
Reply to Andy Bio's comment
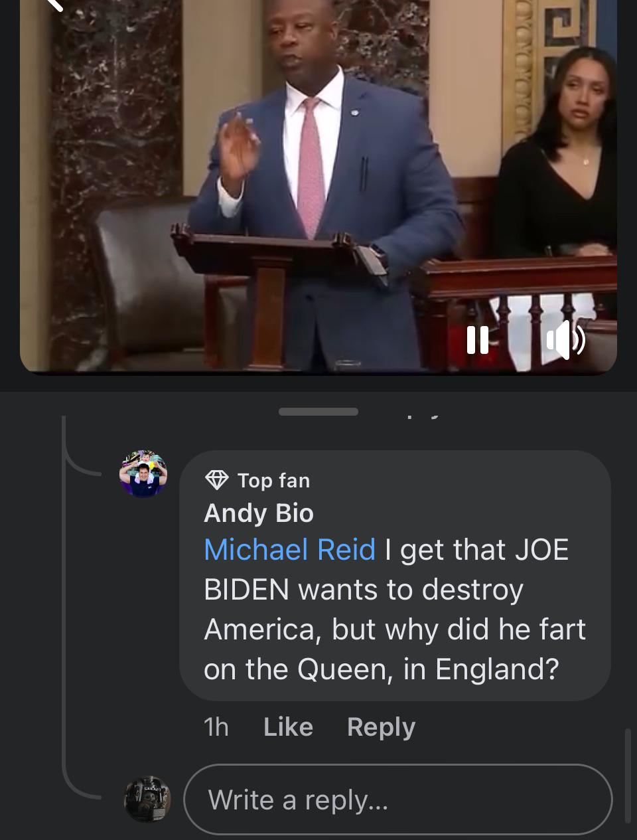pyautogui.click(x=381, y=726)
